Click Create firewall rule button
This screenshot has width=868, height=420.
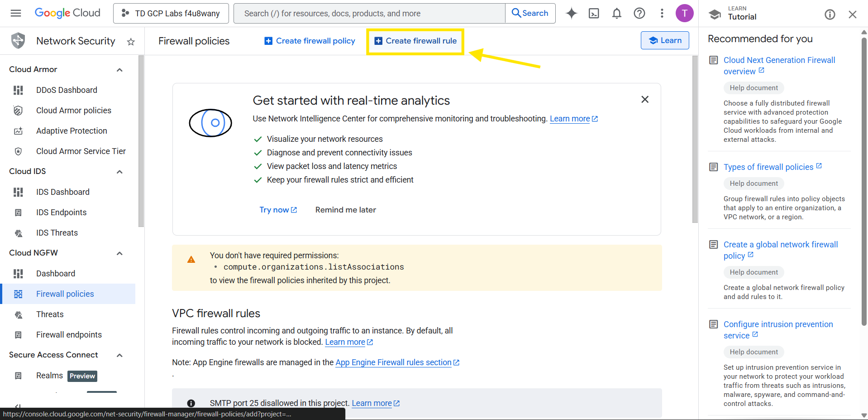[x=415, y=41]
